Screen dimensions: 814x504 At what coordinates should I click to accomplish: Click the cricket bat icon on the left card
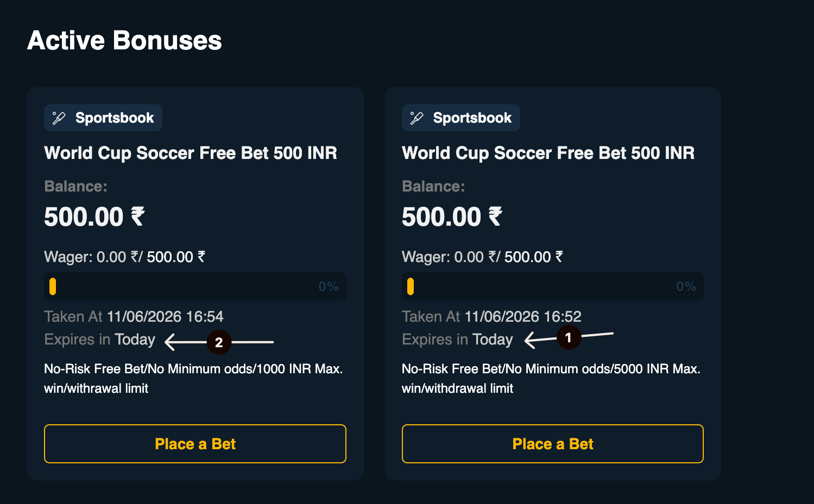[59, 118]
